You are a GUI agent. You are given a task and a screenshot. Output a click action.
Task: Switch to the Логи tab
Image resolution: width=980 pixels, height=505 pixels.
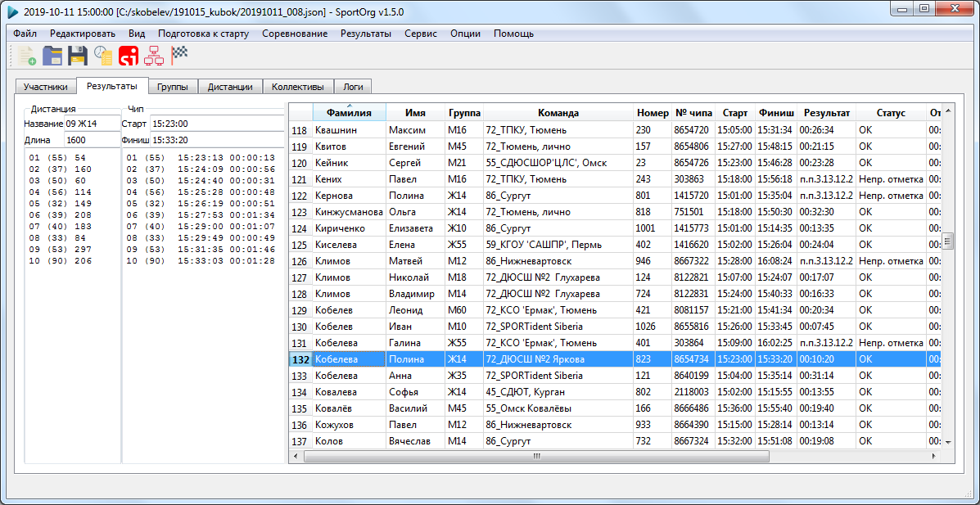[x=354, y=87]
